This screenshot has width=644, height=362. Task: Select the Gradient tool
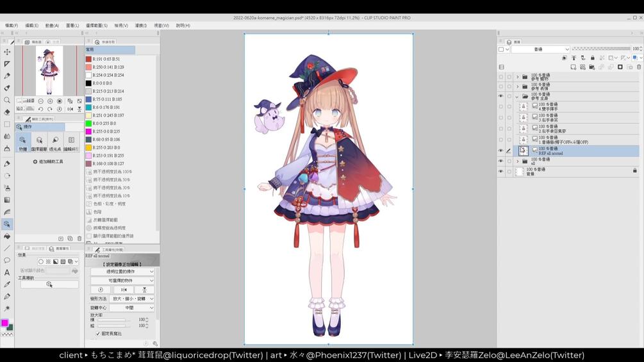click(7, 200)
